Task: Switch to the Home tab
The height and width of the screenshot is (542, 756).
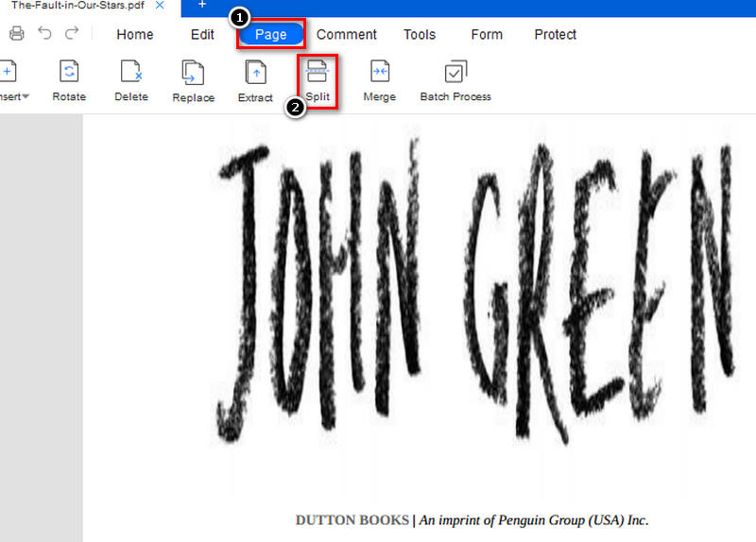Action: tap(135, 35)
